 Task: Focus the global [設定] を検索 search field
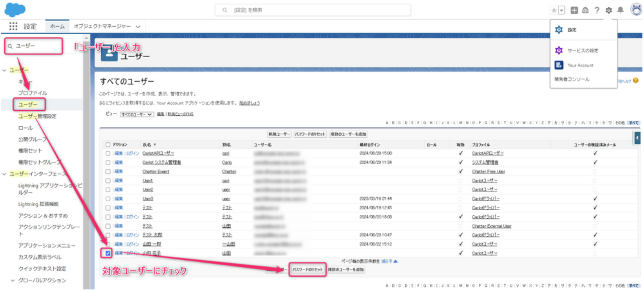(x=313, y=10)
